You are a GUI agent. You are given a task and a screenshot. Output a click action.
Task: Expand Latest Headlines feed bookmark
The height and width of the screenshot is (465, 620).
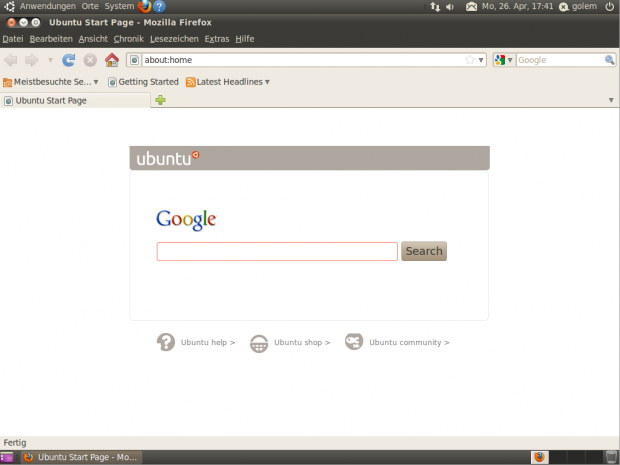coord(228,82)
